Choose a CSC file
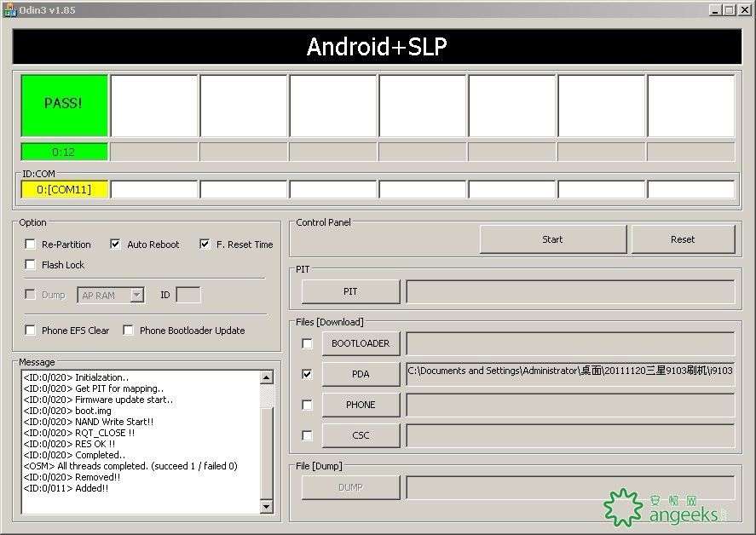756x535 pixels. click(x=361, y=435)
